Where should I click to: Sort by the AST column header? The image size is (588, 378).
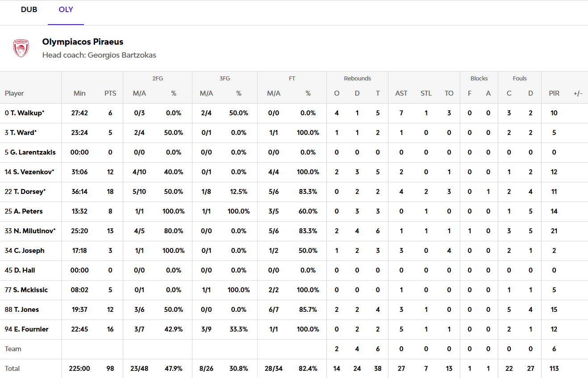[x=401, y=93]
